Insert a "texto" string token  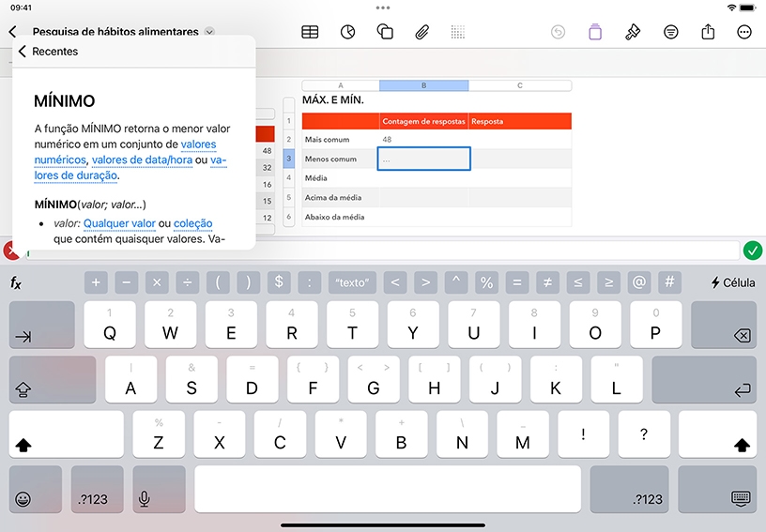pyautogui.click(x=352, y=282)
